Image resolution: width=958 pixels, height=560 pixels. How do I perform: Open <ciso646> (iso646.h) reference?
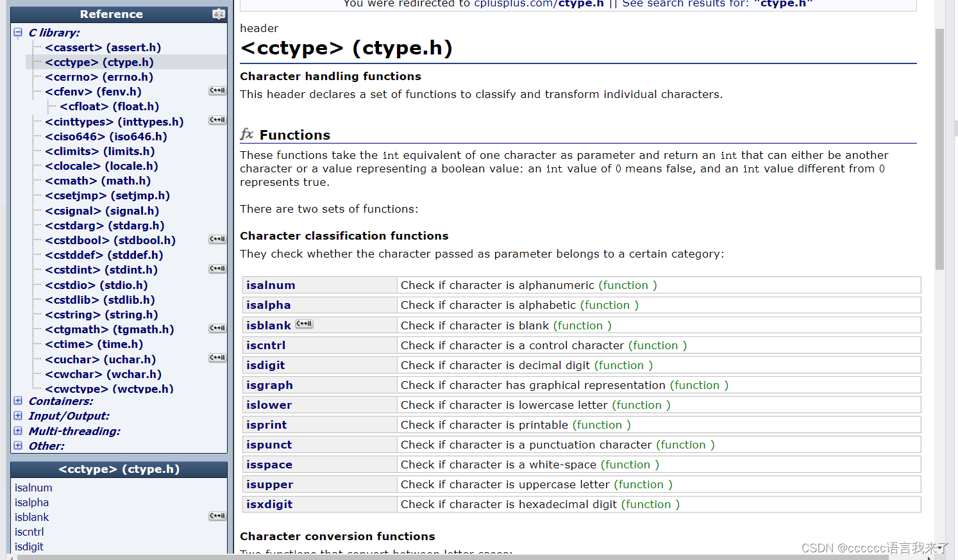coord(106,136)
